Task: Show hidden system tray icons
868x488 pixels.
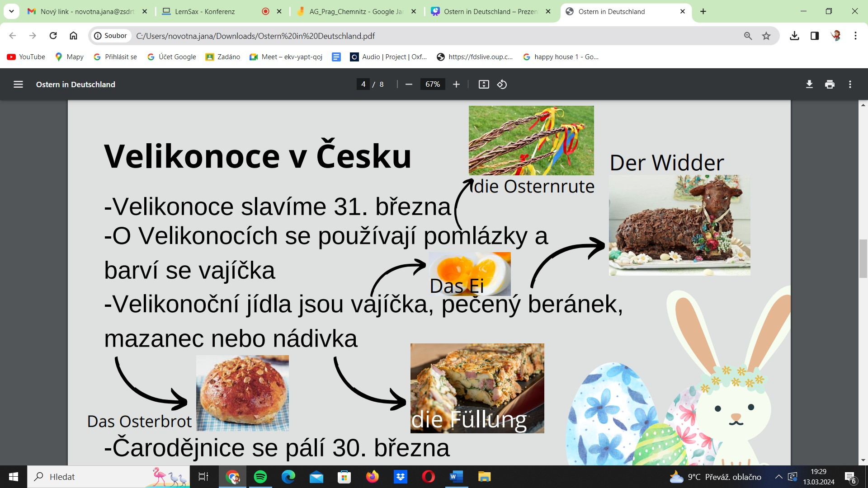Action: 778,477
